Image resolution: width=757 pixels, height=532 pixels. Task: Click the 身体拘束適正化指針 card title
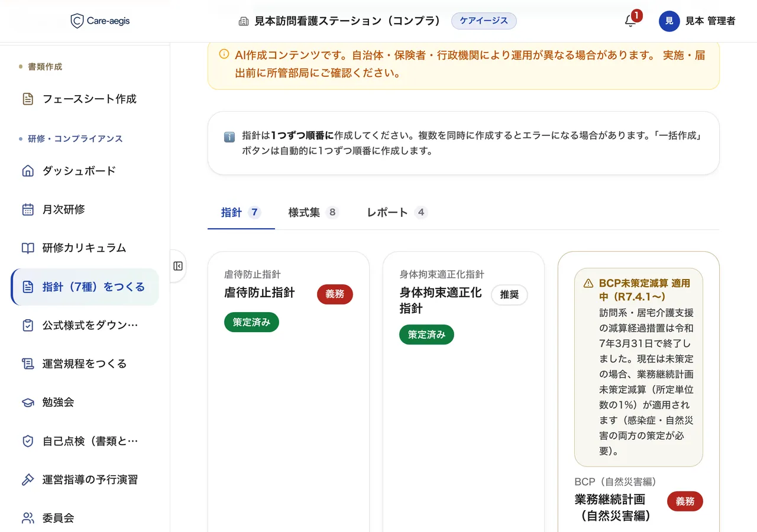point(441,300)
